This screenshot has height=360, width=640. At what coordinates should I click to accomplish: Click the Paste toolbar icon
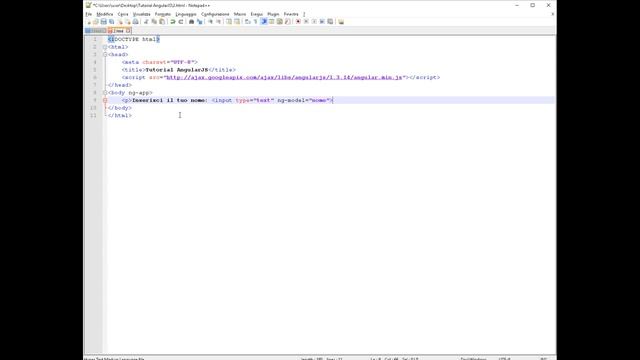click(x=162, y=22)
